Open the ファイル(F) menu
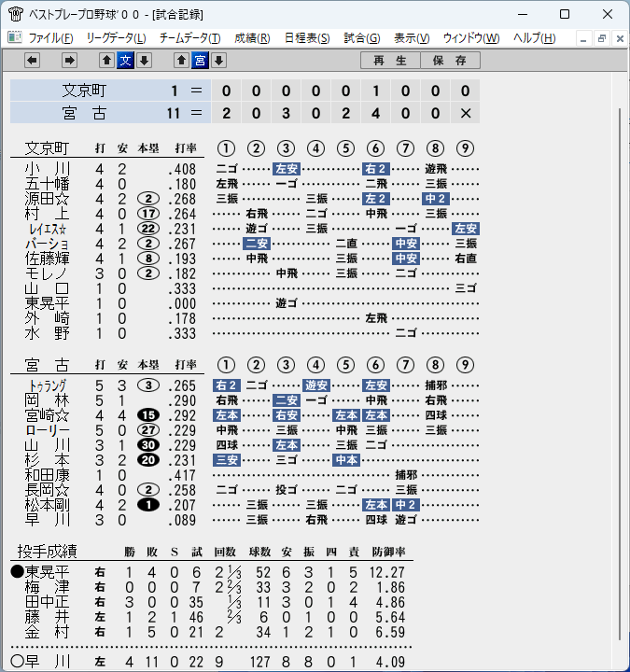Screen dimensions: 630x672 50,38
